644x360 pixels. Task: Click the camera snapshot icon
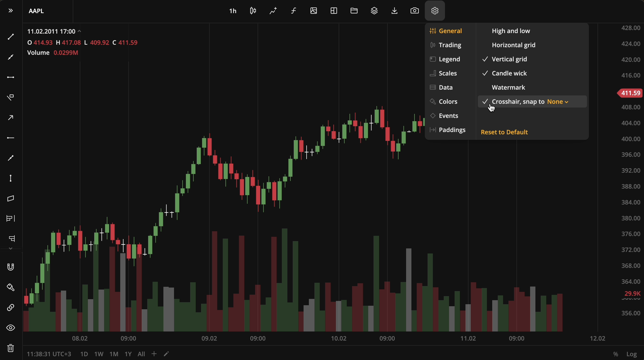click(x=415, y=11)
